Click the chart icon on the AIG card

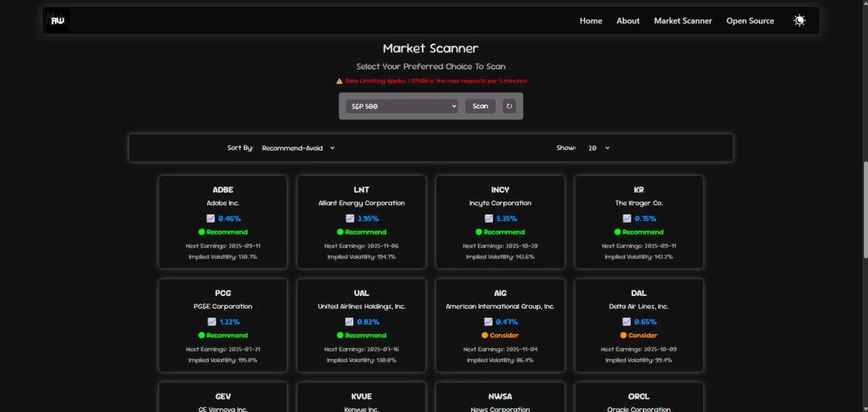(488, 322)
